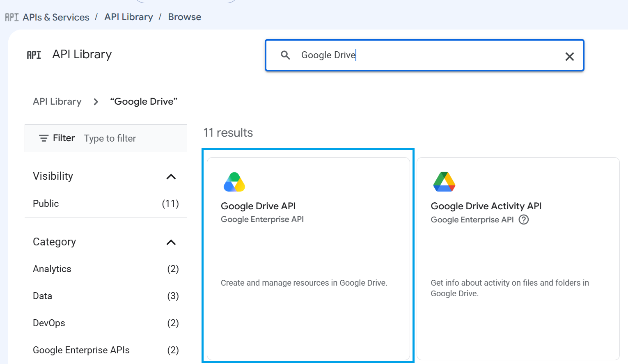Filter by DevOps category
The height and width of the screenshot is (364, 628).
pyautogui.click(x=106, y=323)
